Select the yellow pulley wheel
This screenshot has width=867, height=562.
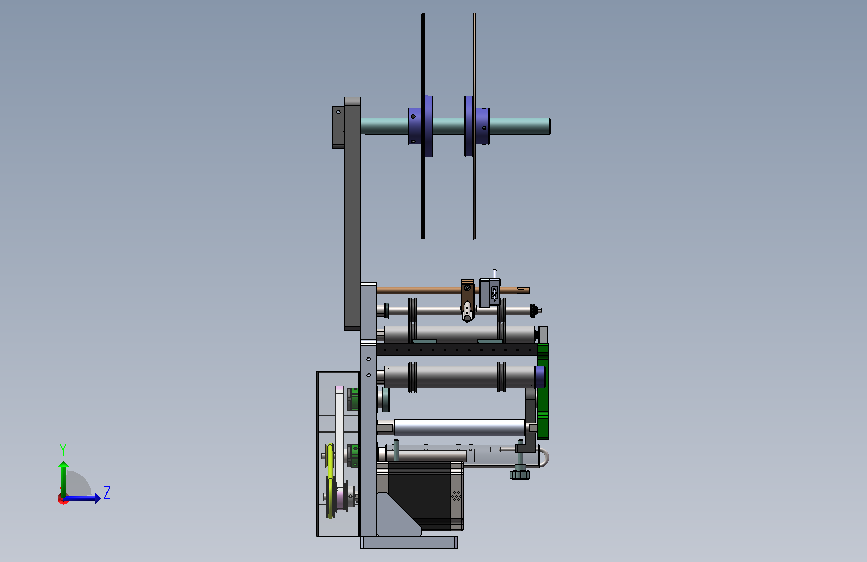330,480
